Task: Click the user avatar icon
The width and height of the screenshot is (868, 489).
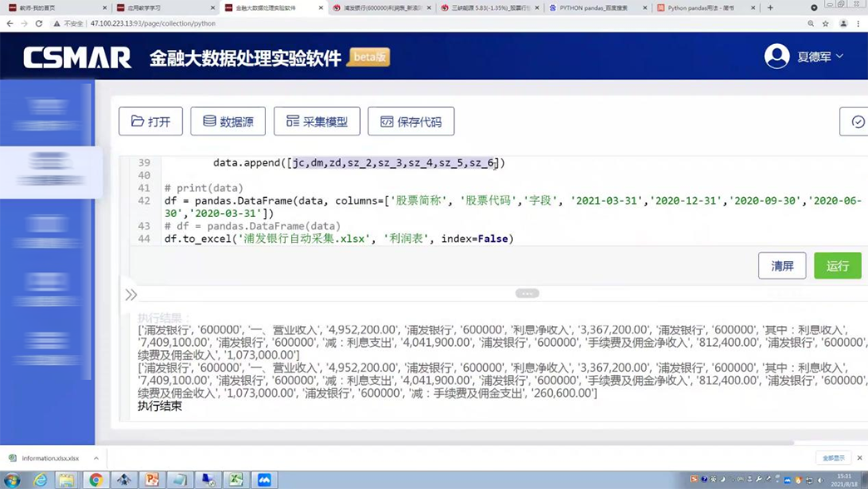Action: pos(777,57)
